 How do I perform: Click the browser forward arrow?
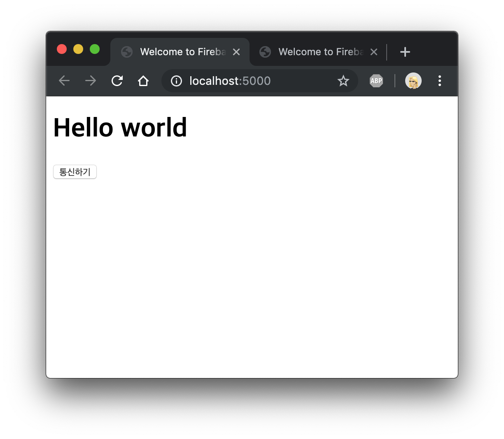click(91, 81)
